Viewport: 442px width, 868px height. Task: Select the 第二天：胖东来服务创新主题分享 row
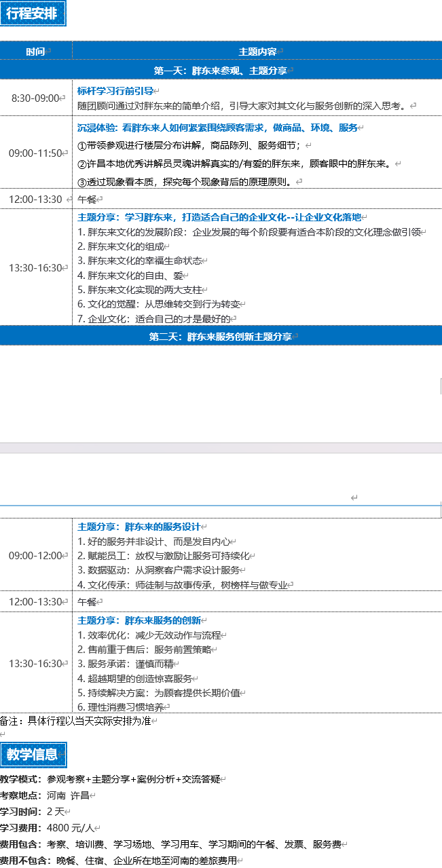pyautogui.click(x=221, y=336)
